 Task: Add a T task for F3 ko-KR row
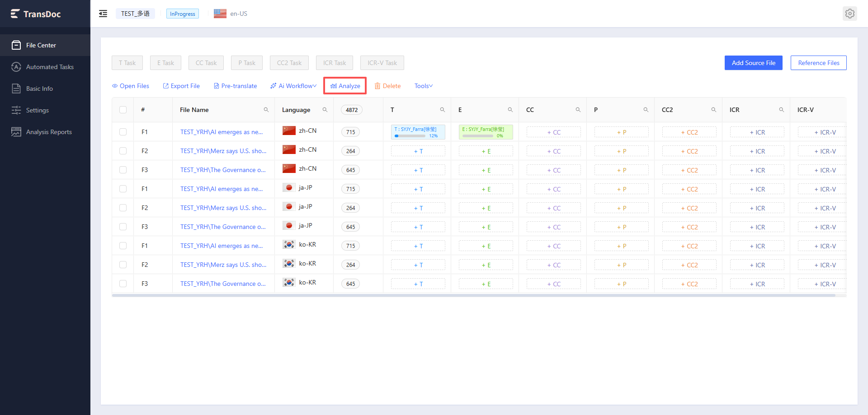[x=418, y=284]
